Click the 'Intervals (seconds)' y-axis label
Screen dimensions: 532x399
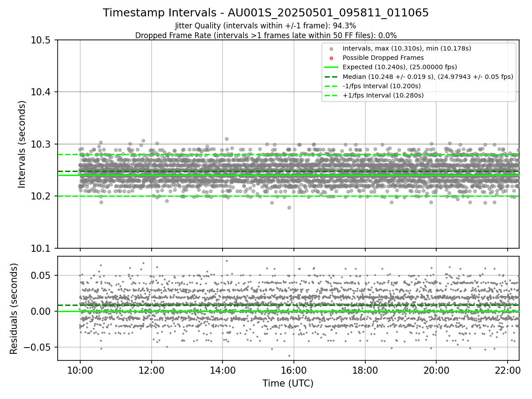(x=23, y=144)
